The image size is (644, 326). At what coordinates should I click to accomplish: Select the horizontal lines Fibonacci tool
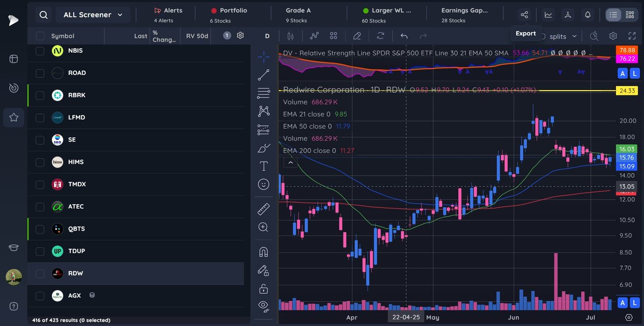[x=264, y=93]
